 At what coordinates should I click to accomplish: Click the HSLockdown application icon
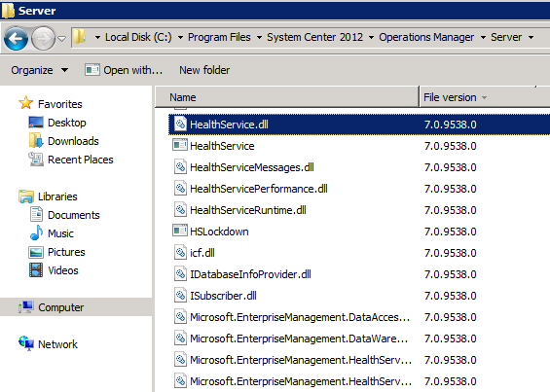coord(180,231)
